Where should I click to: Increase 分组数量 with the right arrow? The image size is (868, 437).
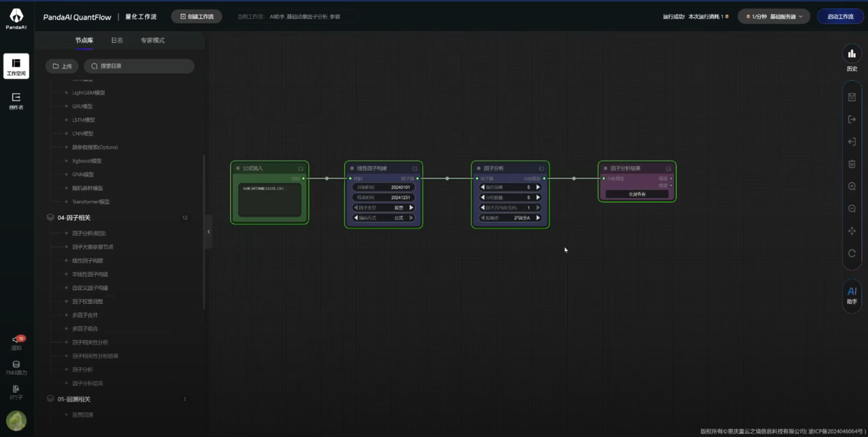point(538,197)
